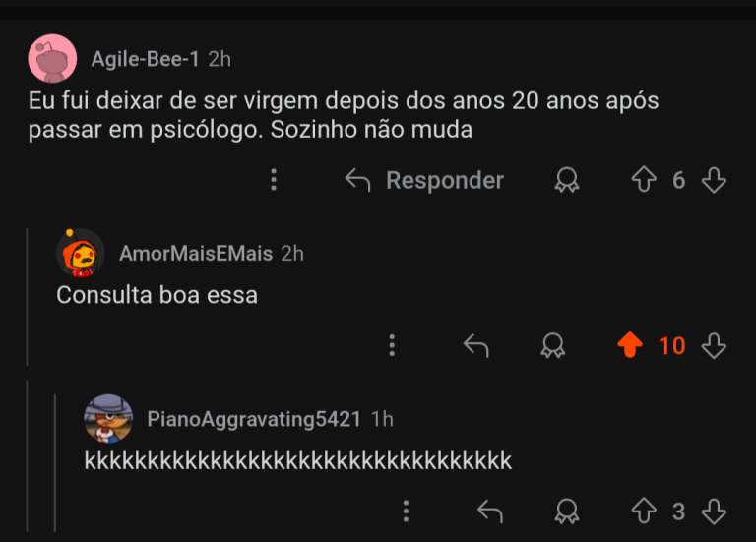Give award to AmorMaisEMais comment

(553, 345)
